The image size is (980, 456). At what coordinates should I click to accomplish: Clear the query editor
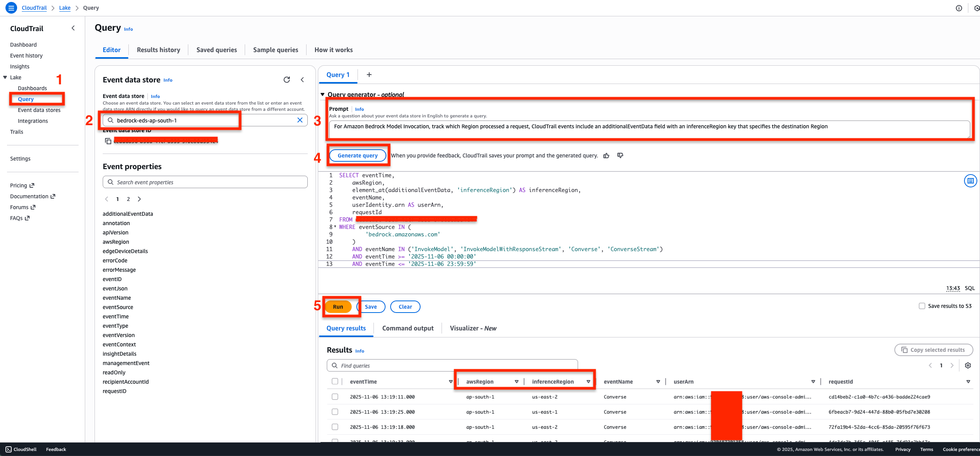pyautogui.click(x=405, y=307)
